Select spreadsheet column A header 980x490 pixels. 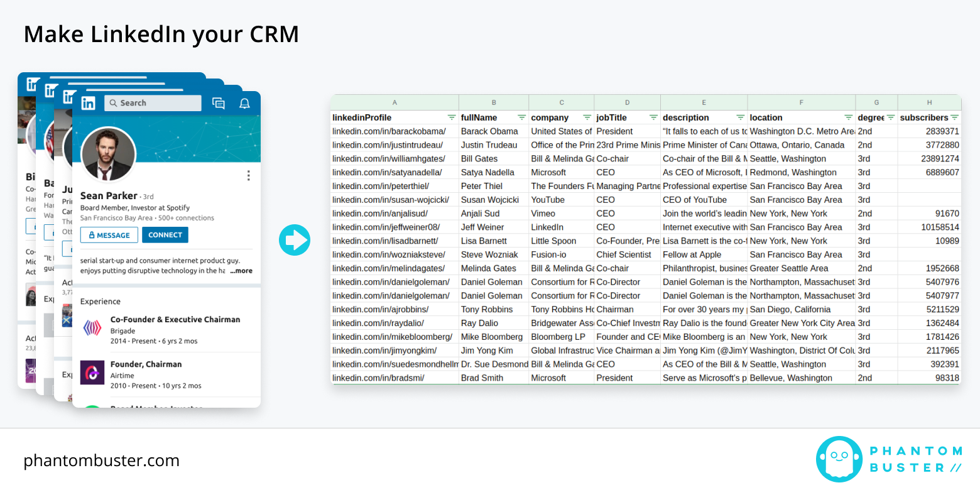(395, 102)
